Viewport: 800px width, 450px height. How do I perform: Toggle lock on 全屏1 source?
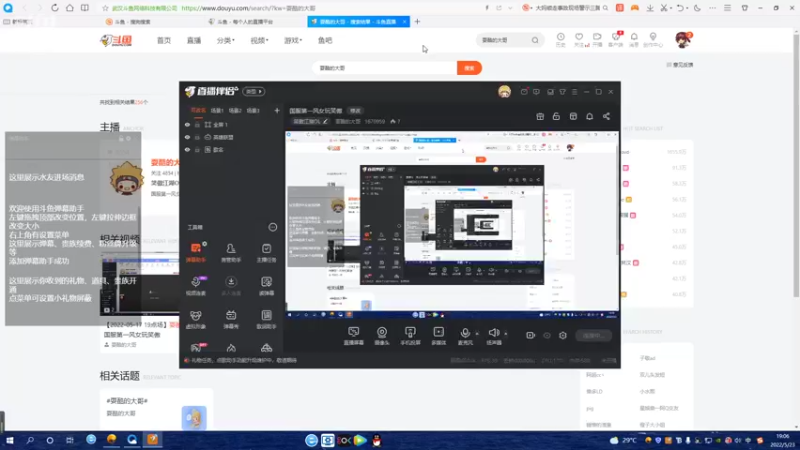[197, 124]
